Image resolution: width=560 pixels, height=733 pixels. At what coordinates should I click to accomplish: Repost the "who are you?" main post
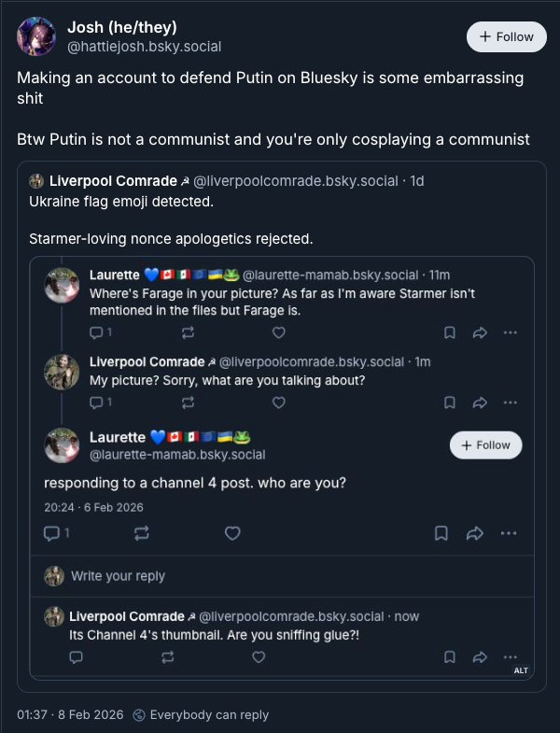pyautogui.click(x=142, y=533)
